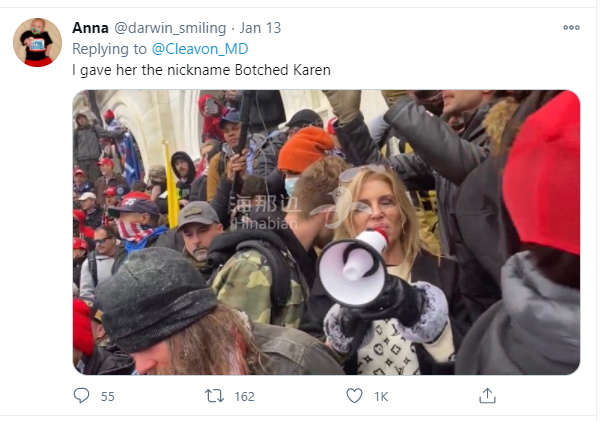604x421 pixels.
Task: Click the orange beanie in the photo
Action: tap(304, 148)
